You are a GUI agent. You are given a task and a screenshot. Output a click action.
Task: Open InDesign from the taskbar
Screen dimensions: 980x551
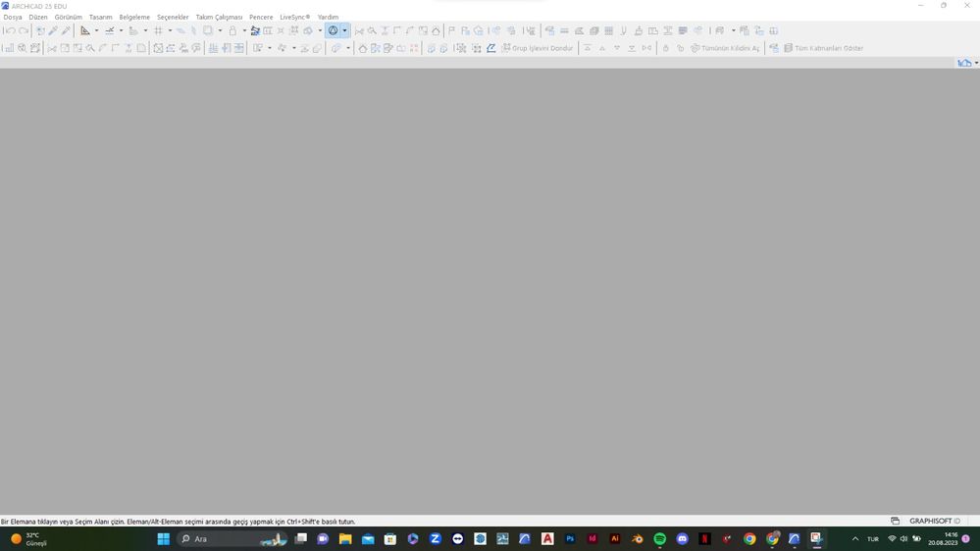coord(593,538)
